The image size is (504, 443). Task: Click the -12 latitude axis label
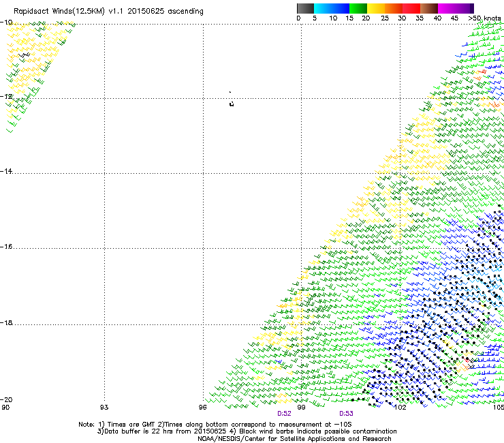pos(6,97)
